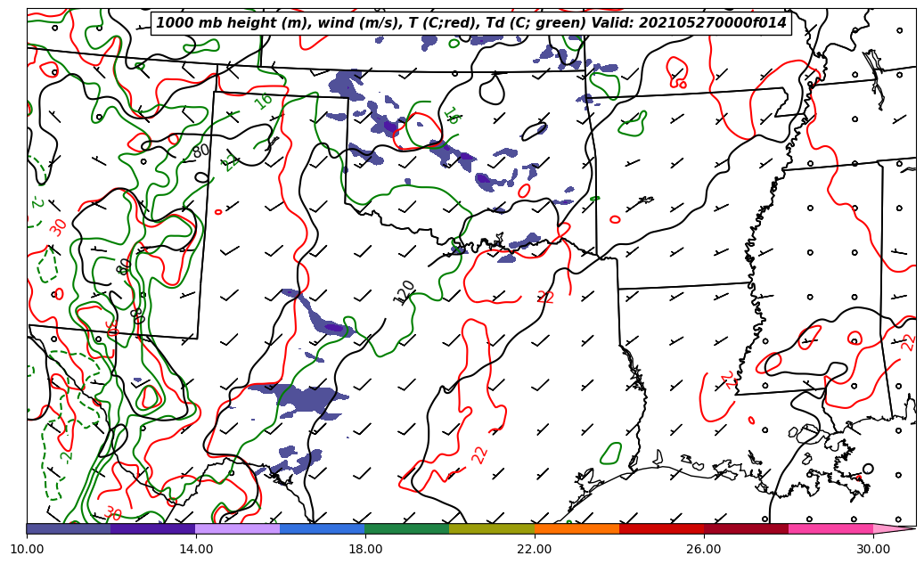This screenshot has height=564, width=924.
Task: Select the orange 22–24 colorbar segment
Action: coord(576,528)
